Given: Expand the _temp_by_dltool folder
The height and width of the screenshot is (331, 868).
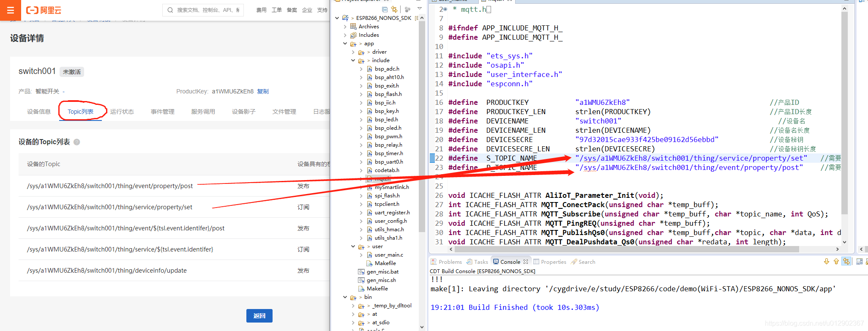Looking at the screenshot, I should pyautogui.click(x=353, y=306).
